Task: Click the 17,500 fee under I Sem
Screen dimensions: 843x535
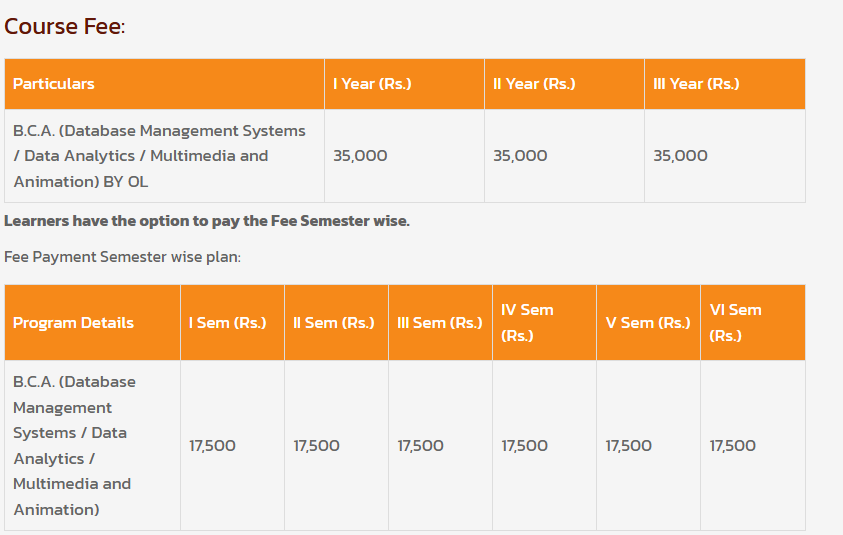Action: (212, 446)
